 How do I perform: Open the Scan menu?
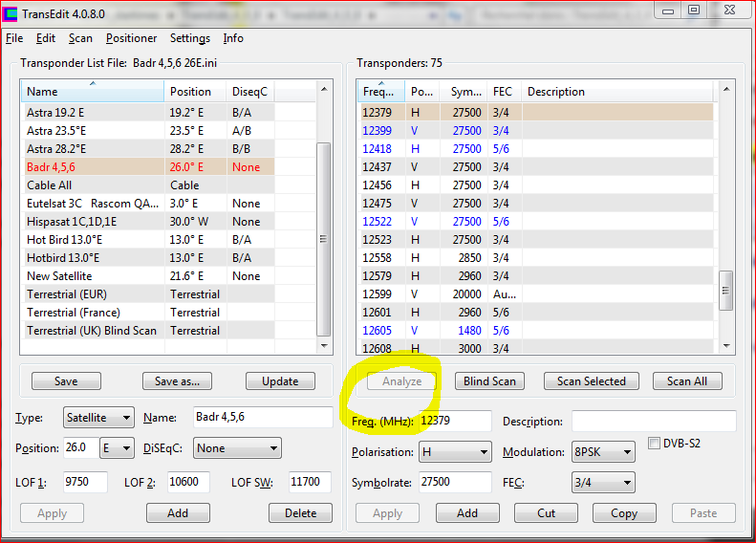(80, 38)
